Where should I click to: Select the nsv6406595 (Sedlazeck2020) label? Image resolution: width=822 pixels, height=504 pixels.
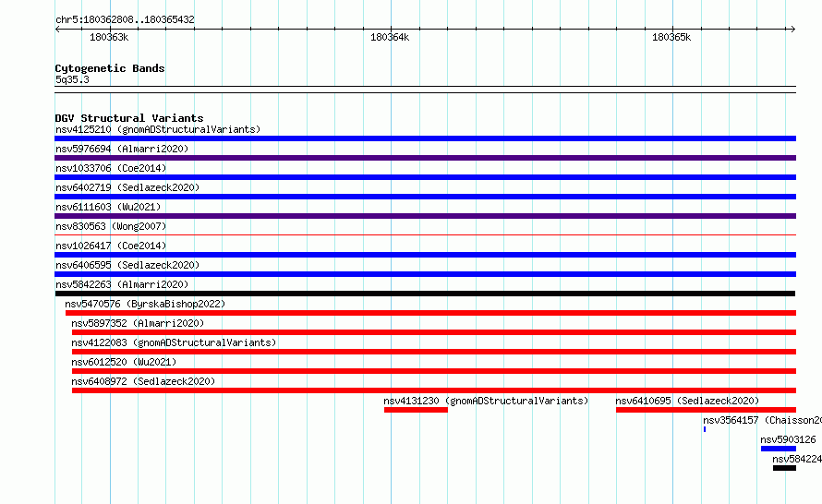click(127, 265)
